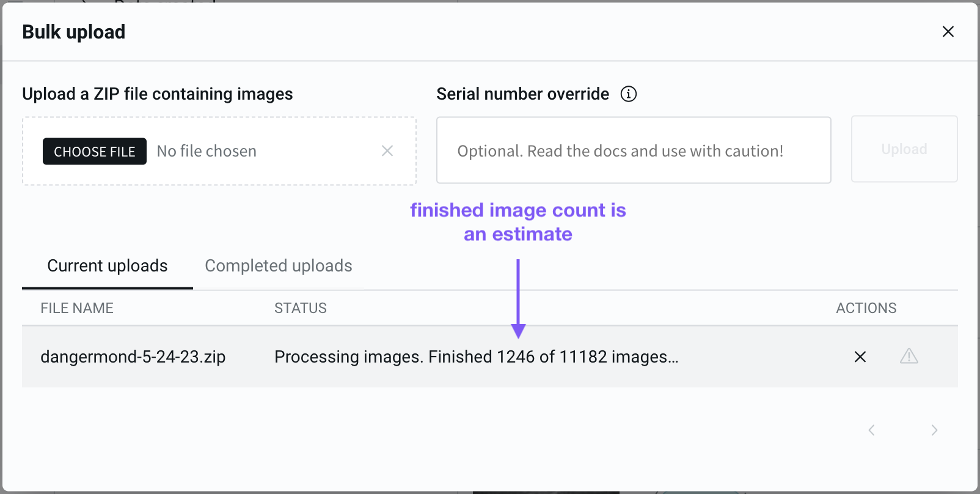Clear the chosen file with the X icon
The height and width of the screenshot is (494, 980).
point(387,151)
